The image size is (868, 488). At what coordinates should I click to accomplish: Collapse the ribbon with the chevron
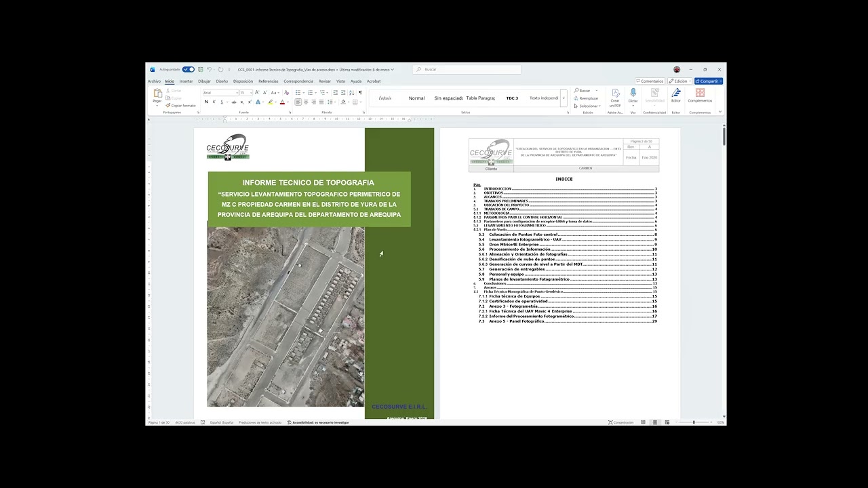719,112
